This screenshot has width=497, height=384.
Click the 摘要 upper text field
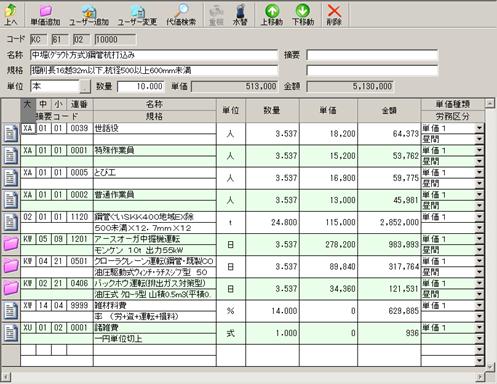tap(372, 55)
